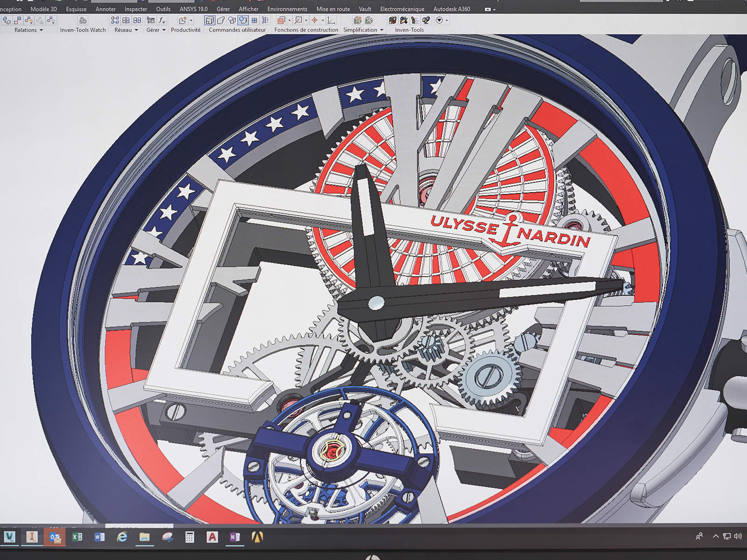Screen dimensions: 747x560
Task: Open the Modèle 3D ribbon tab
Action: 44,9
